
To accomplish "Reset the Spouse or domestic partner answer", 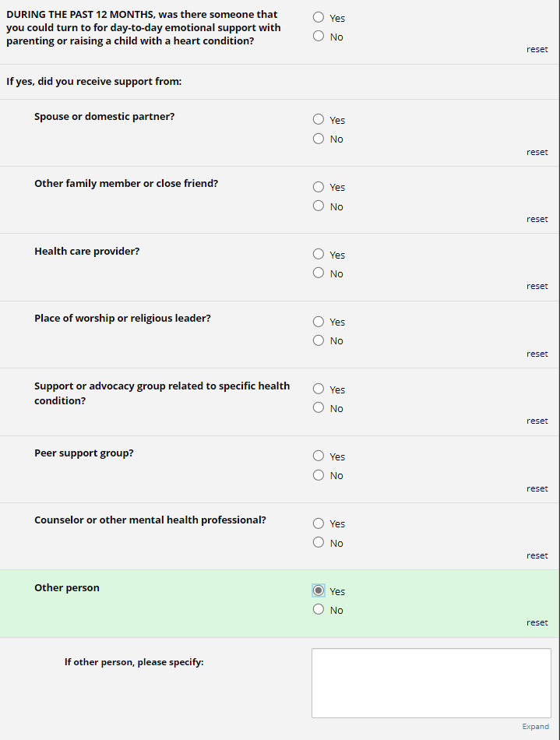I will pyautogui.click(x=537, y=152).
